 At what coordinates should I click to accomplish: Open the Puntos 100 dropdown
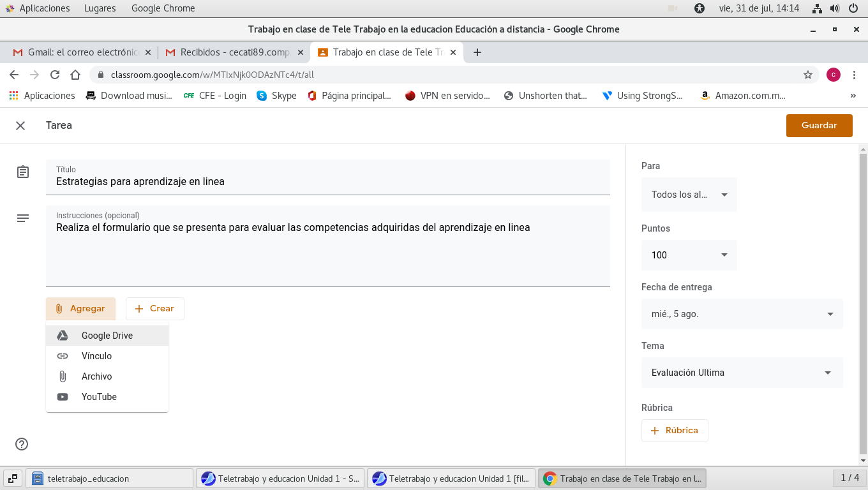pyautogui.click(x=689, y=255)
